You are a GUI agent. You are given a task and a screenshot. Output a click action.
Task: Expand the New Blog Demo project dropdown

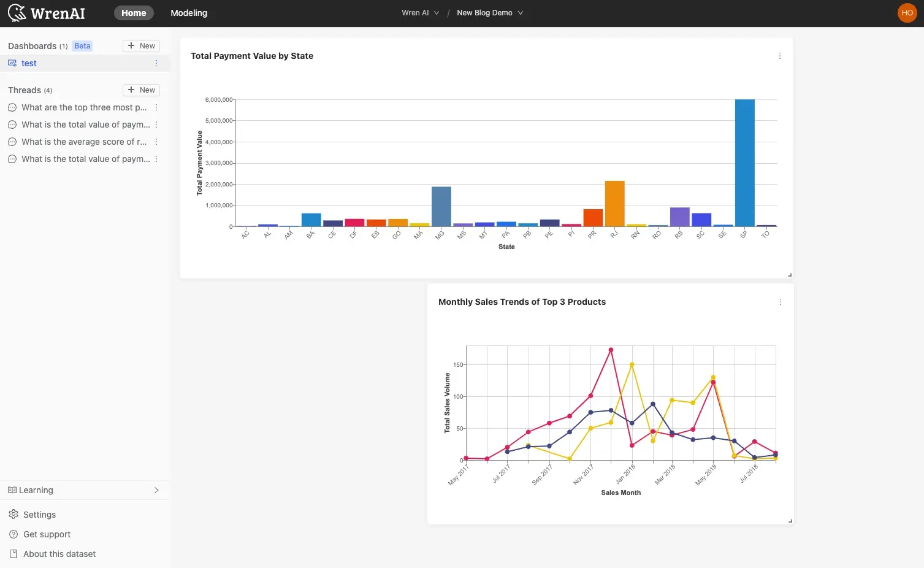coord(489,13)
